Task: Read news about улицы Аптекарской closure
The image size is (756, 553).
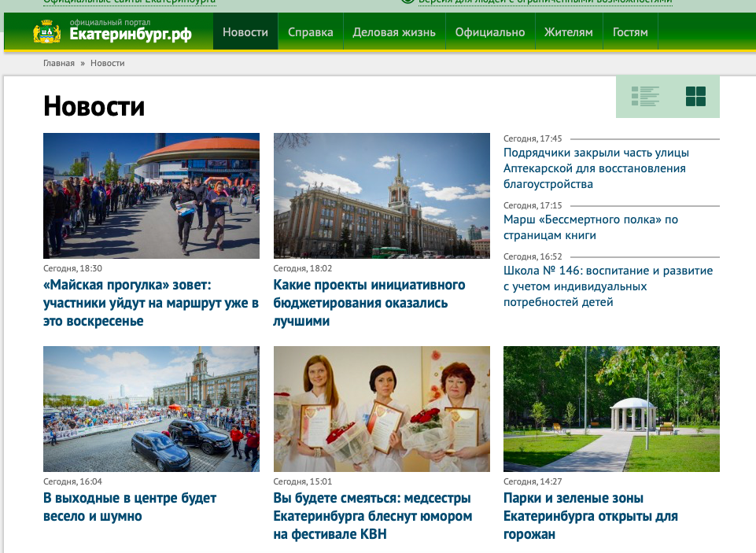Action: pos(596,168)
